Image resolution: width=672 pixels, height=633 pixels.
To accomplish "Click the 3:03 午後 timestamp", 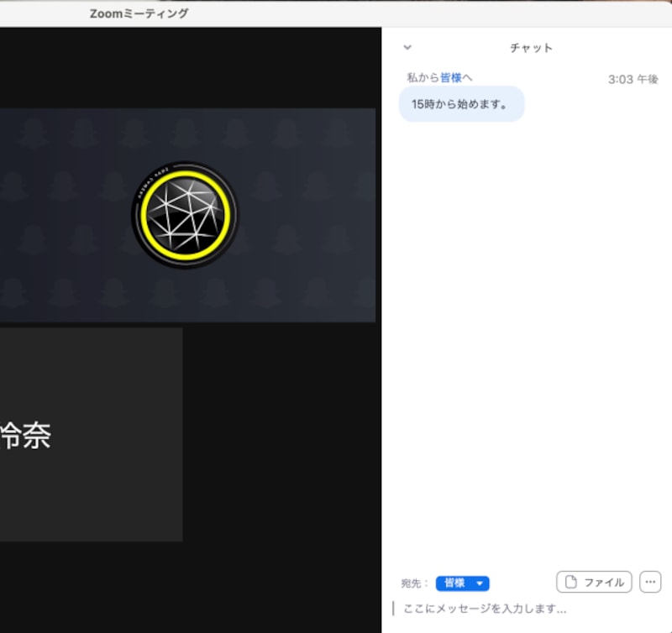I will coord(634,80).
